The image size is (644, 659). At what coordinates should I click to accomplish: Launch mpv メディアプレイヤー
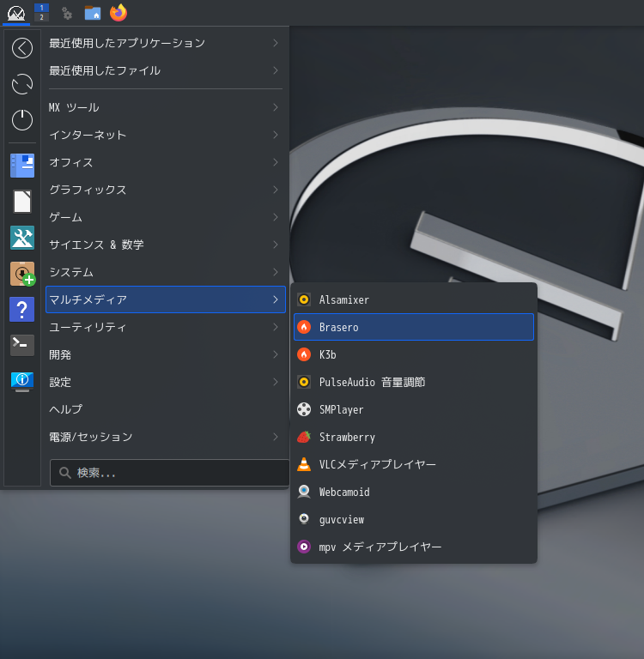414,547
